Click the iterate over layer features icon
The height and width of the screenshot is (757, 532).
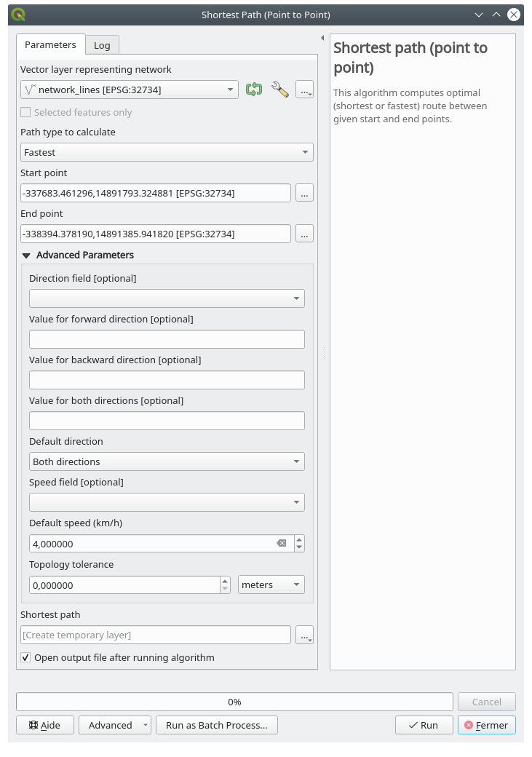coord(254,90)
